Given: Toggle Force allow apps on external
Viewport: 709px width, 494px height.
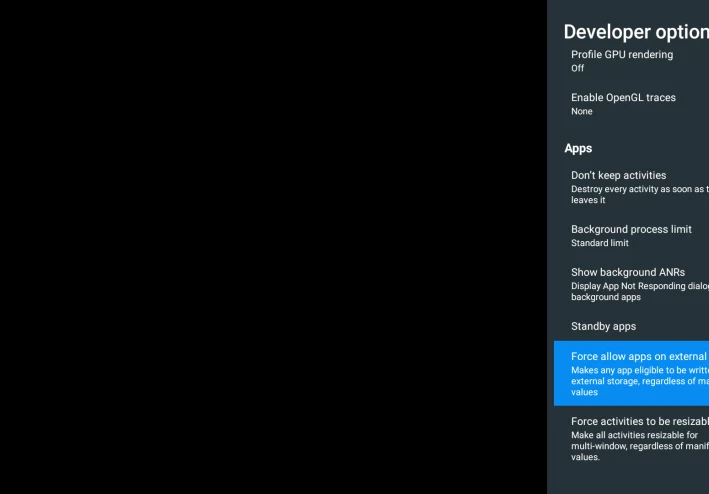Looking at the screenshot, I should [631, 373].
